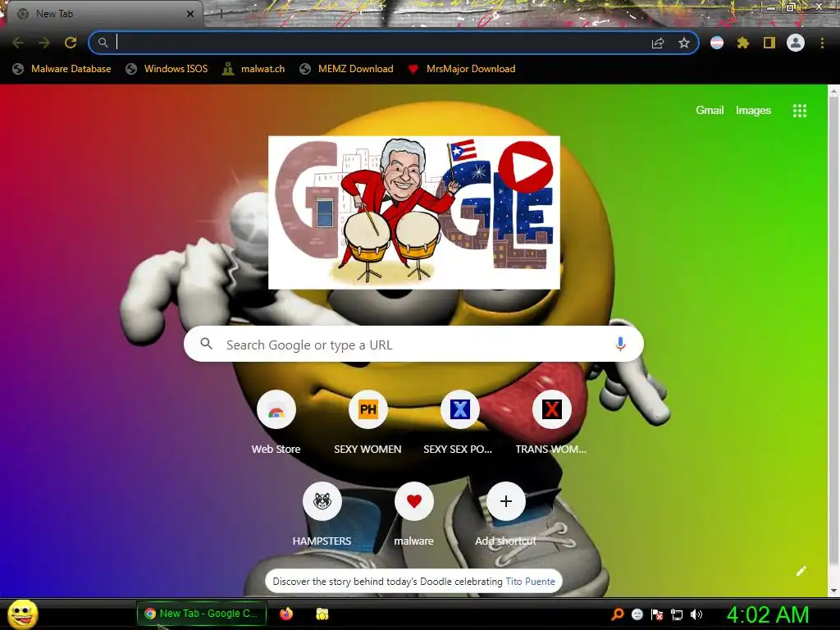This screenshot has width=840, height=630.
Task: Click the Search Google or type a URL box
Action: pos(413,344)
